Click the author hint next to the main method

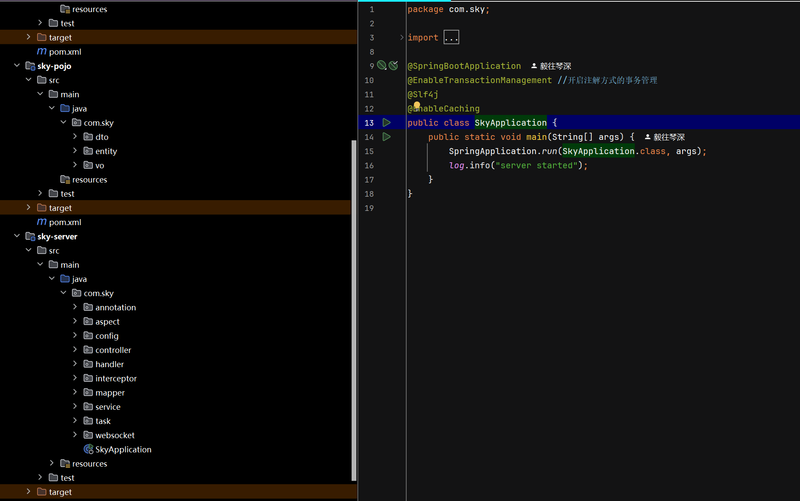pyautogui.click(x=665, y=137)
